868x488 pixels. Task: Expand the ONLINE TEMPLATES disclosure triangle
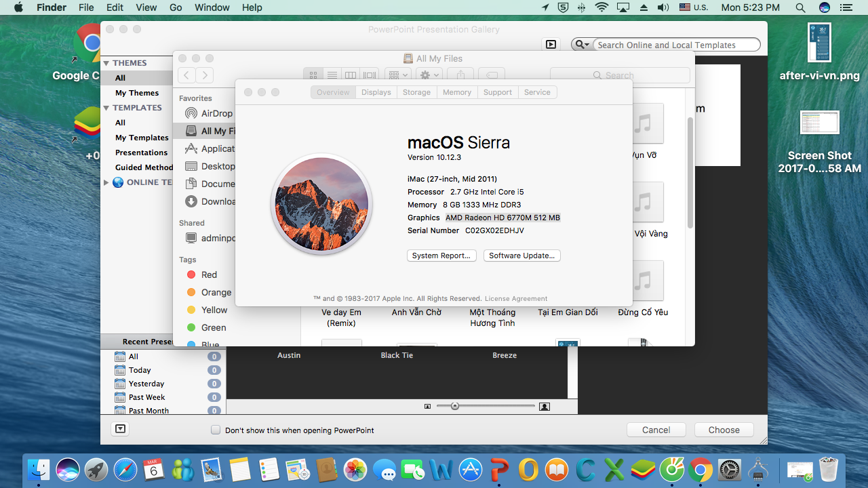(106, 182)
